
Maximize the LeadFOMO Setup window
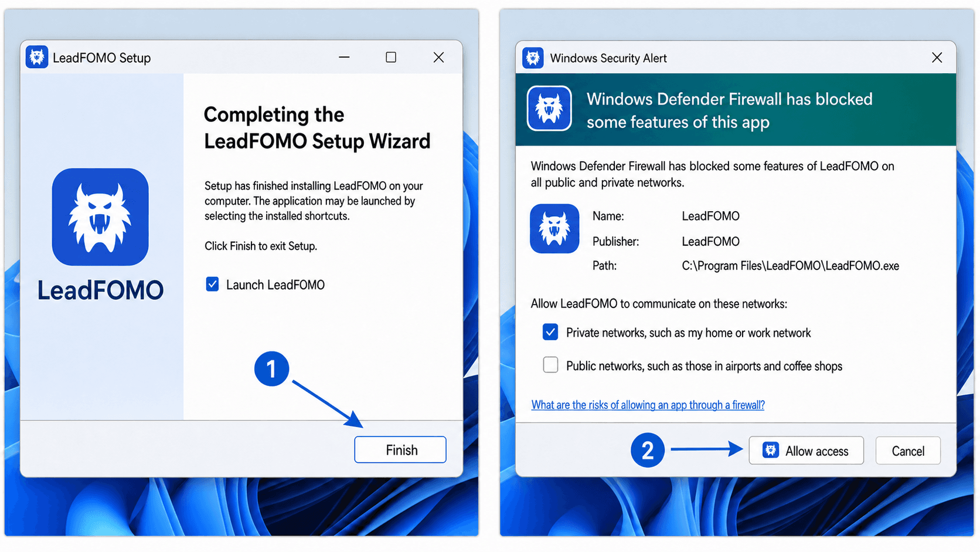coord(391,57)
